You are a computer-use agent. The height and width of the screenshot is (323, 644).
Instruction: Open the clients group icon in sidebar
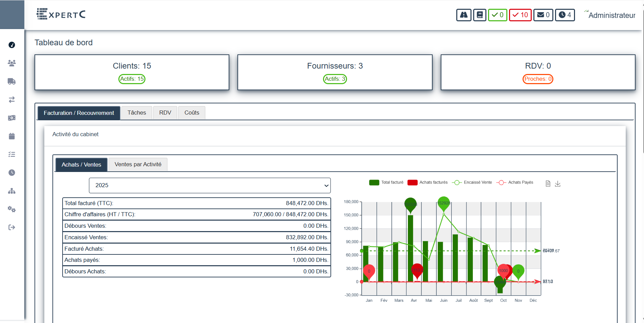[12, 63]
